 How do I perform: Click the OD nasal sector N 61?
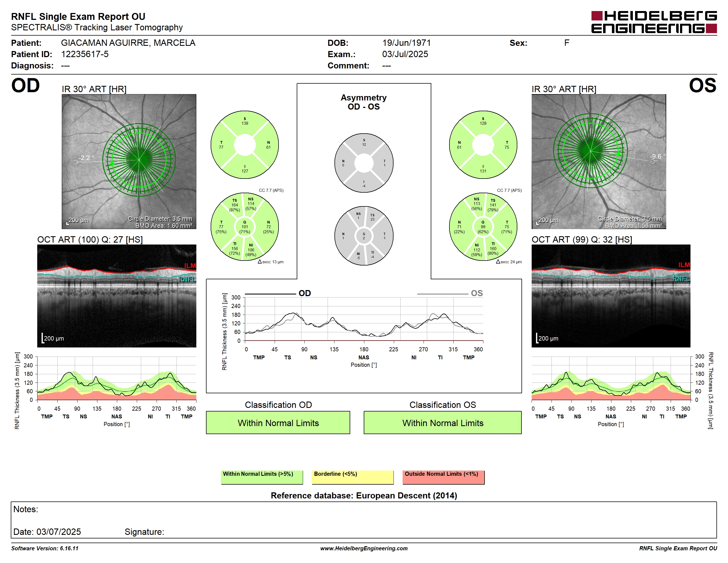(x=268, y=145)
